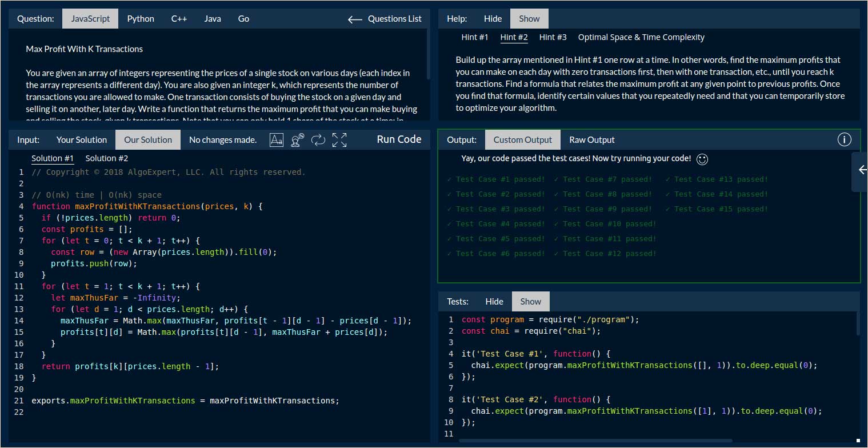The width and height of the screenshot is (868, 448).
Task: Click the 'Test Case #1 passed!' result
Action: [x=495, y=179]
